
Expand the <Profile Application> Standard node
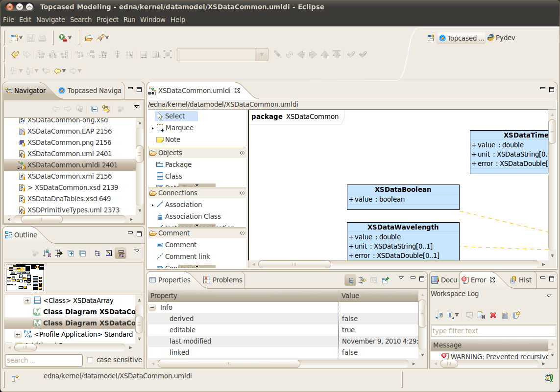tap(18, 334)
